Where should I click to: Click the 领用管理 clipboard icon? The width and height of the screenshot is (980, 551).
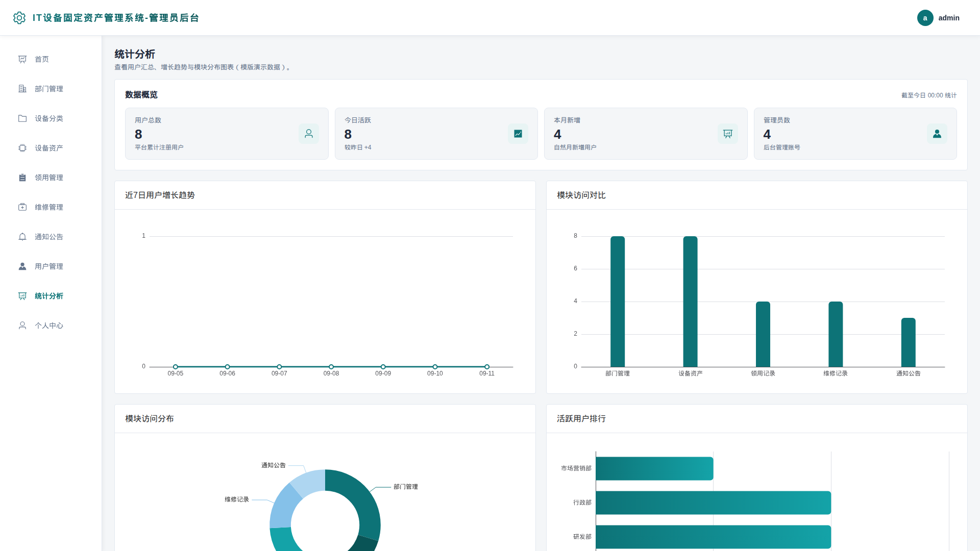(x=22, y=178)
